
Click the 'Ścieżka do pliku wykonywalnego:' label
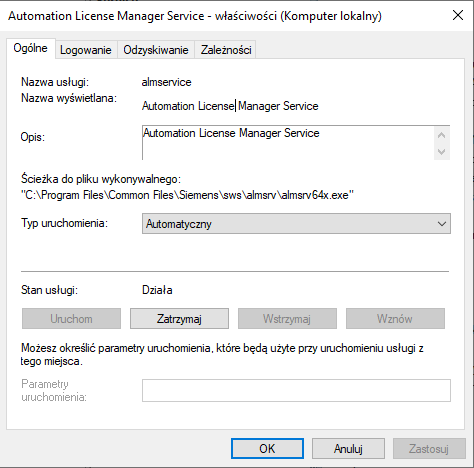coord(101,179)
